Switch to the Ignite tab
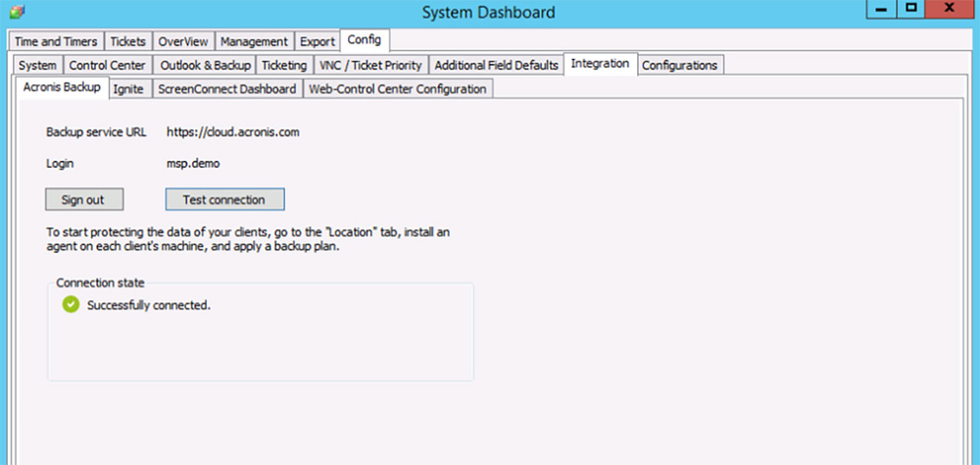Viewport: 980px width, 465px height. tap(128, 89)
